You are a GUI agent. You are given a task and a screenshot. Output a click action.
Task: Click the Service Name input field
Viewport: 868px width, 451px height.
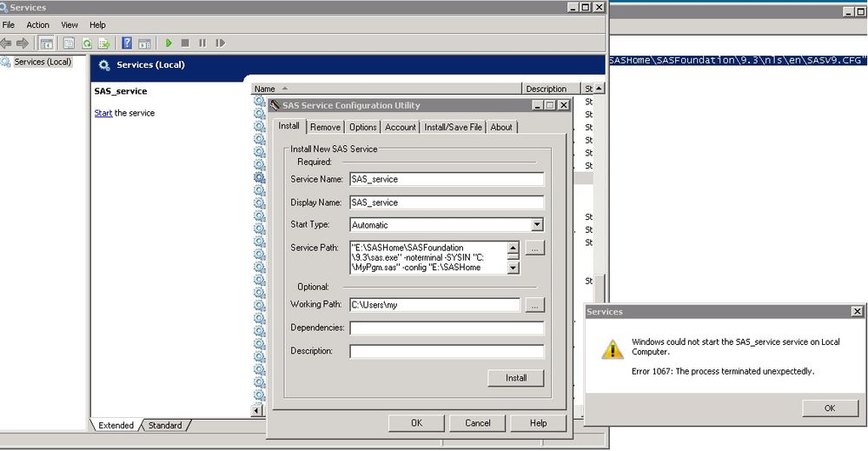tap(447, 179)
